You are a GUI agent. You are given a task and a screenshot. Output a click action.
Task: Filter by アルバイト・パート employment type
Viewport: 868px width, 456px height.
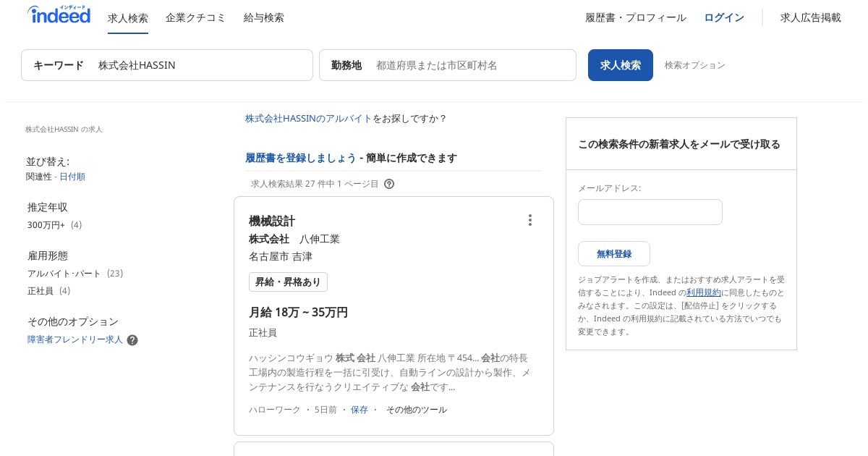(x=64, y=274)
